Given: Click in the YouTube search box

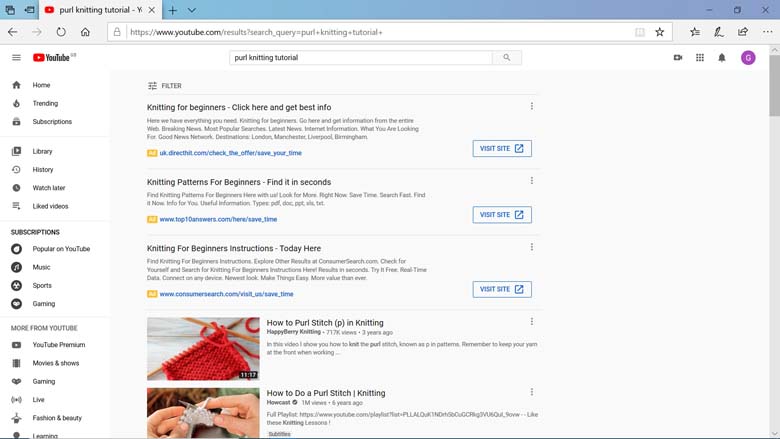Looking at the screenshot, I should (360, 58).
